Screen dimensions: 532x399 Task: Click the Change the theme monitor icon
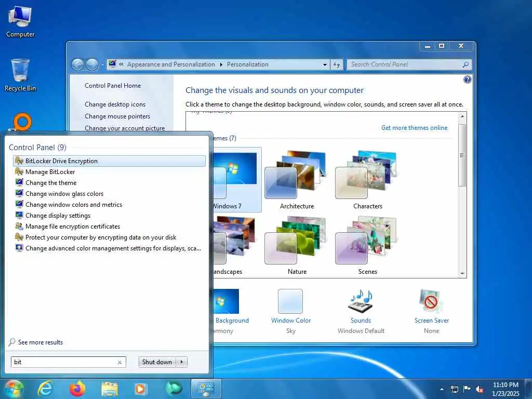point(19,182)
